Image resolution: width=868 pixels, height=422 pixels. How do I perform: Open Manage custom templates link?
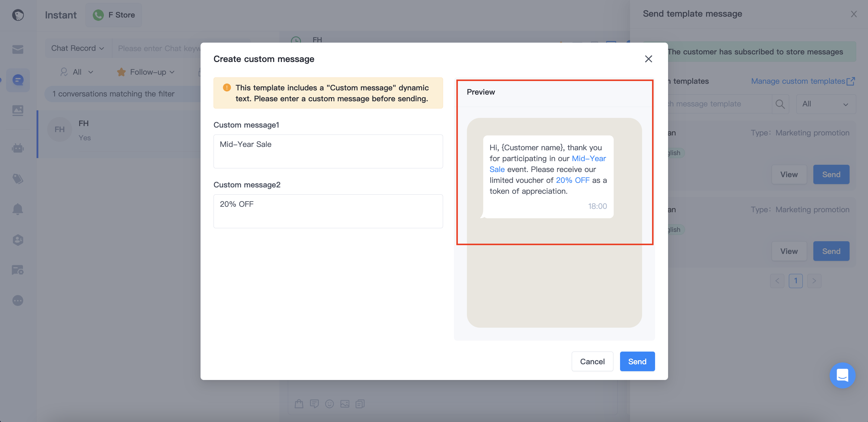[803, 81]
